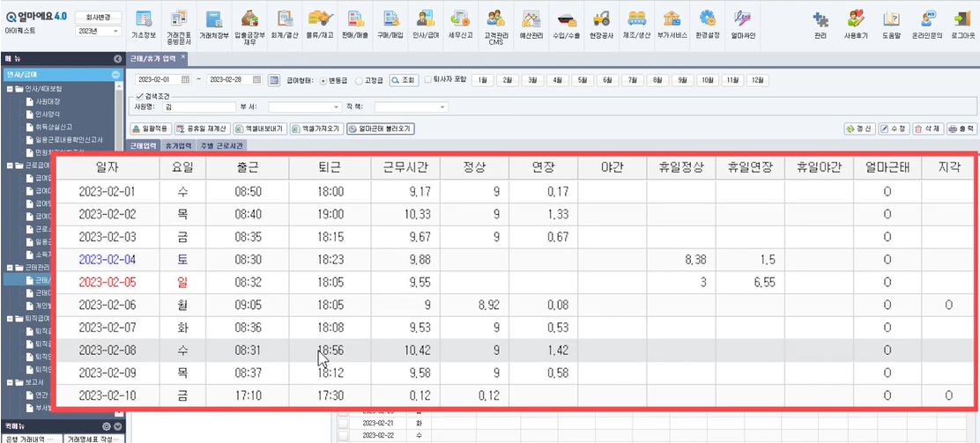Open the 거래처장부 module
Screen dimensions: 980x443
point(214,24)
